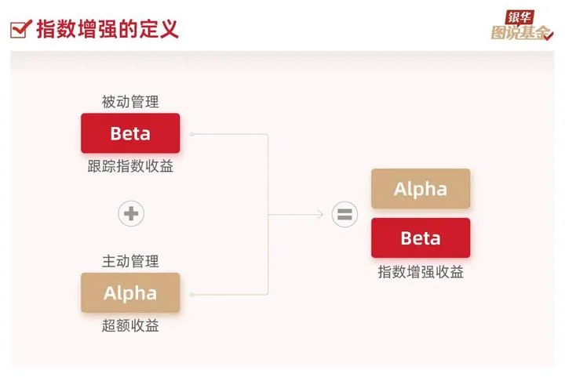Click the red 银华 badge in the logo
This screenshot has width=565, height=392.
click(x=519, y=17)
